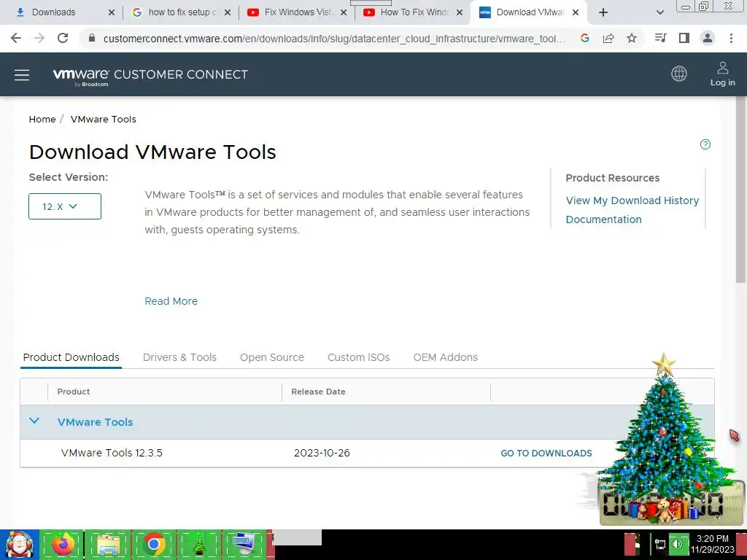Click the Chrome taskbar icon
This screenshot has width=747, height=560.
click(x=153, y=545)
